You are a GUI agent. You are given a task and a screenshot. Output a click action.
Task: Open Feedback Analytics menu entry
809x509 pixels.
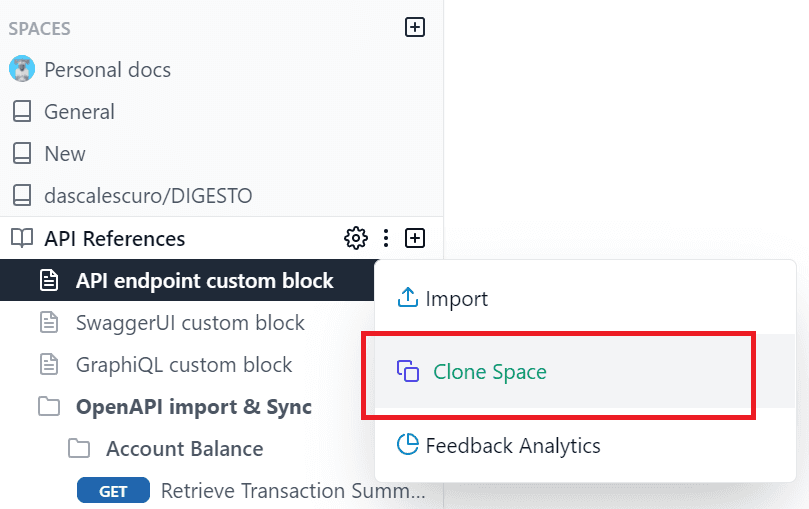point(513,445)
